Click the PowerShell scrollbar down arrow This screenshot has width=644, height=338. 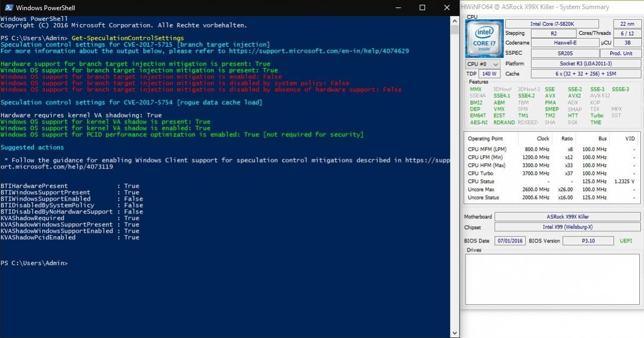click(x=455, y=333)
